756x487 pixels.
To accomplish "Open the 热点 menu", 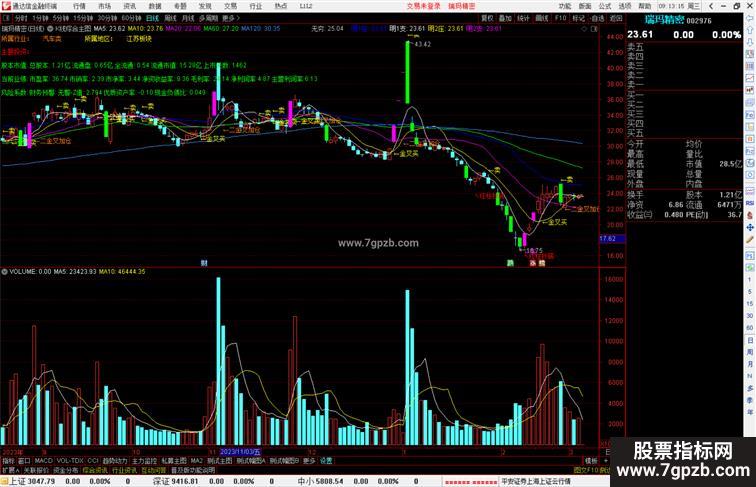I will (281, 6).
